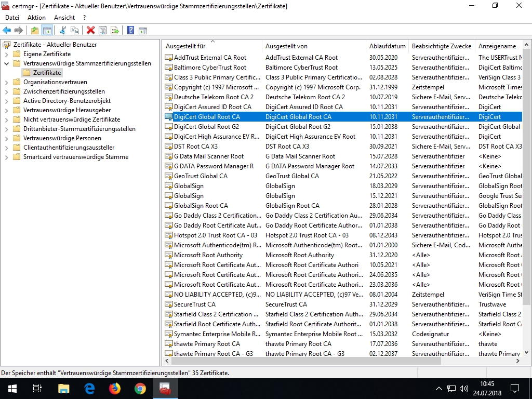The image size is (532, 399).
Task: Click the Copy icon in toolbar
Action: pyautogui.click(x=75, y=31)
